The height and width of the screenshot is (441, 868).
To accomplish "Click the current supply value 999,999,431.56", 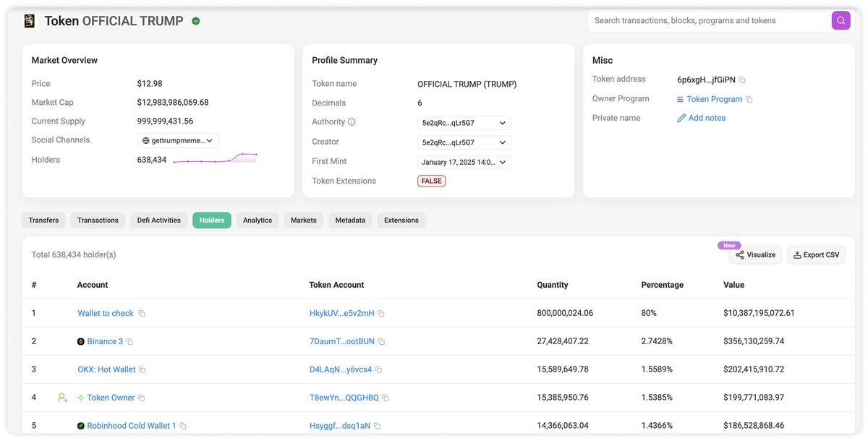I will click(x=165, y=121).
